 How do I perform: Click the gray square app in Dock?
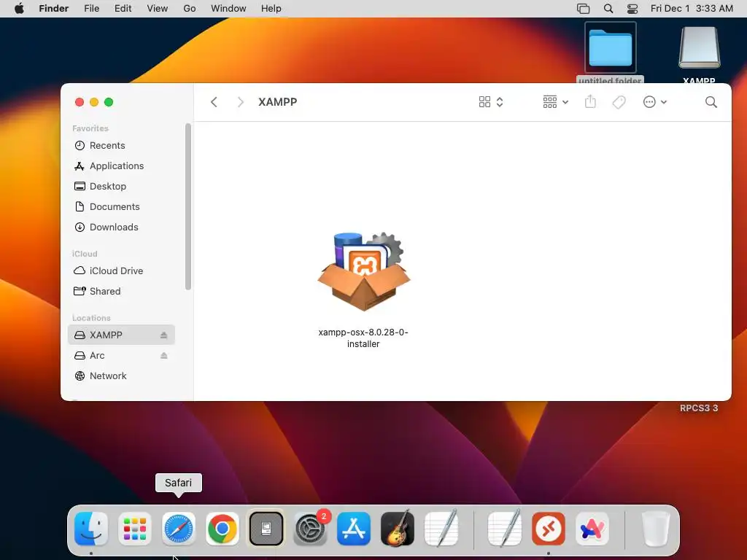[266, 529]
